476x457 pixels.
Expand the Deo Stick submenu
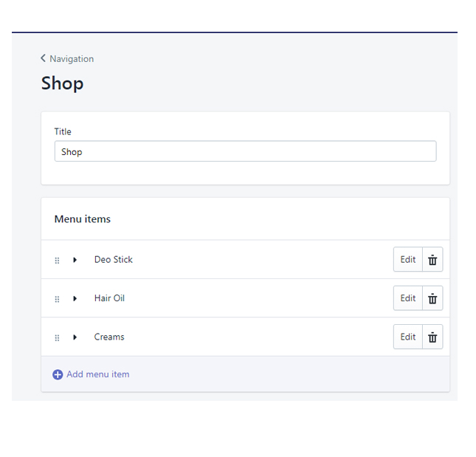coord(75,260)
